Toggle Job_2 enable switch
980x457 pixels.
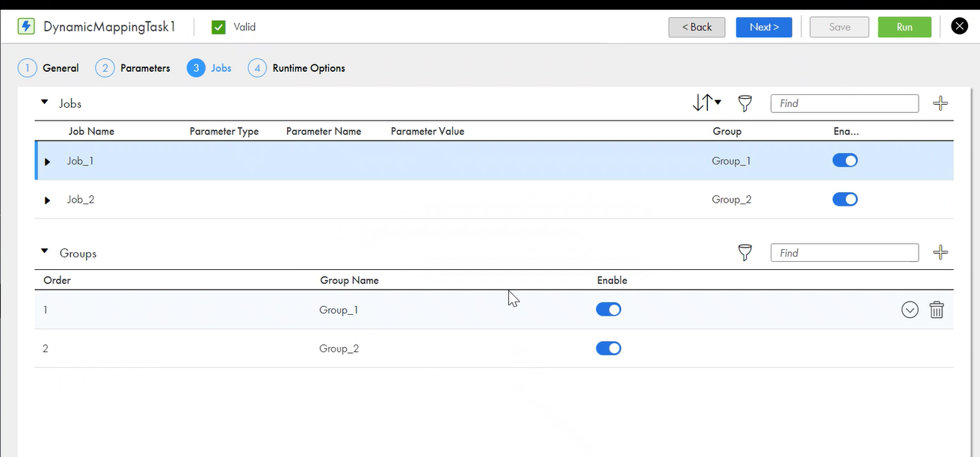(x=845, y=199)
